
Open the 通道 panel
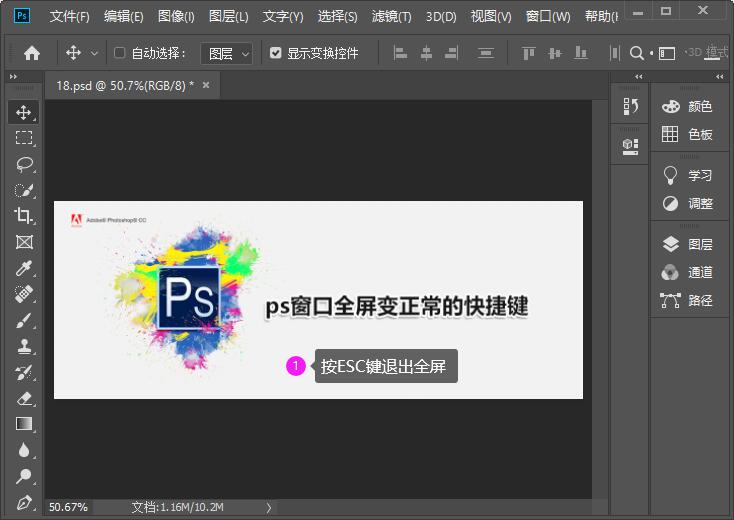(687, 272)
